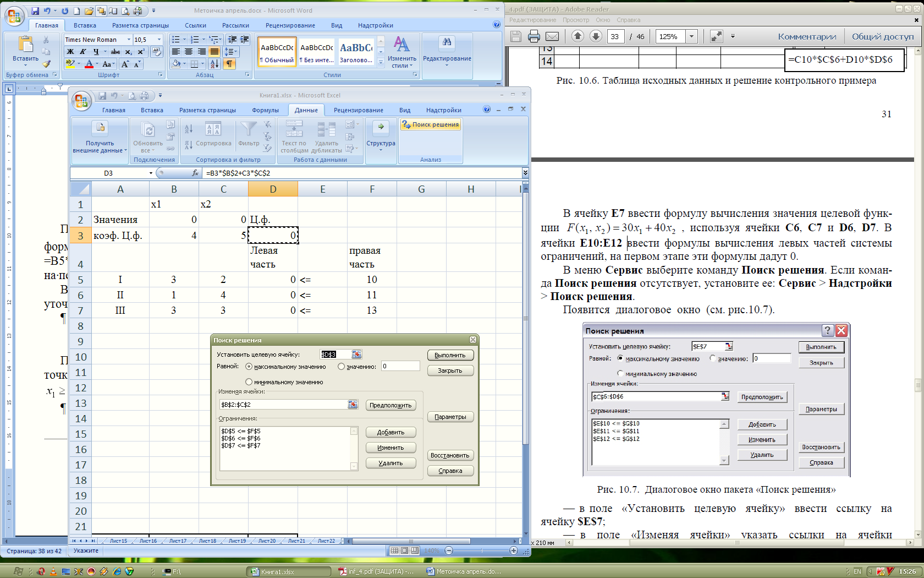Toggle strikethrough in Word ribbon

click(115, 52)
